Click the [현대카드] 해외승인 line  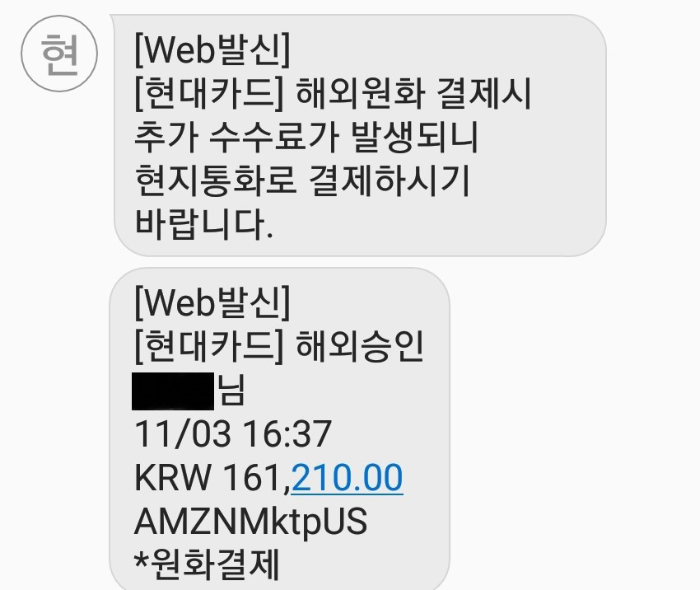(279, 346)
